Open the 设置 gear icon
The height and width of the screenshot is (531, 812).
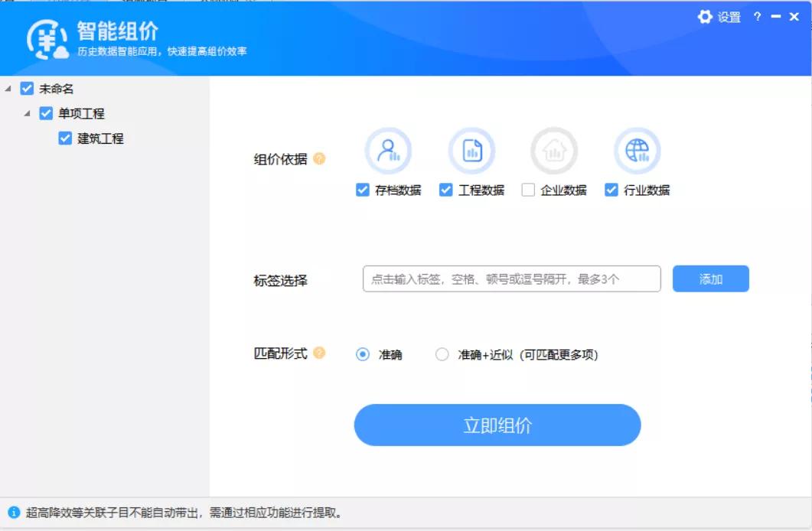pyautogui.click(x=705, y=17)
